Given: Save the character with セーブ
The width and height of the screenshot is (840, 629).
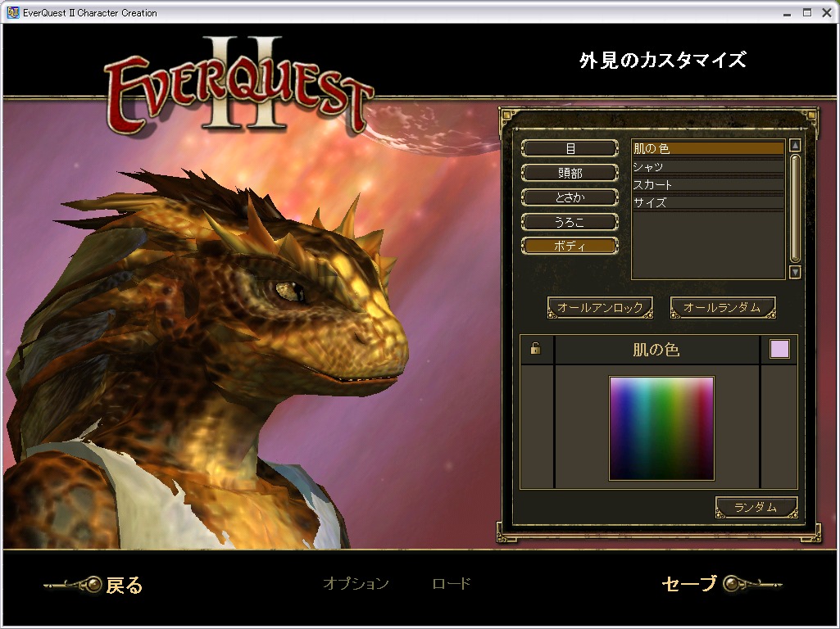Looking at the screenshot, I should coord(721,583).
